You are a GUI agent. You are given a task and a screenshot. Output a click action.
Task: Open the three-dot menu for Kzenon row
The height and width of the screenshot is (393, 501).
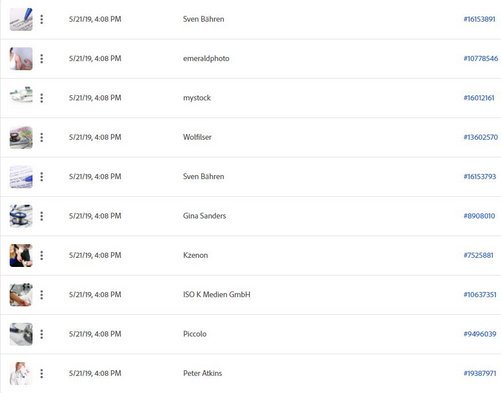pyautogui.click(x=42, y=255)
